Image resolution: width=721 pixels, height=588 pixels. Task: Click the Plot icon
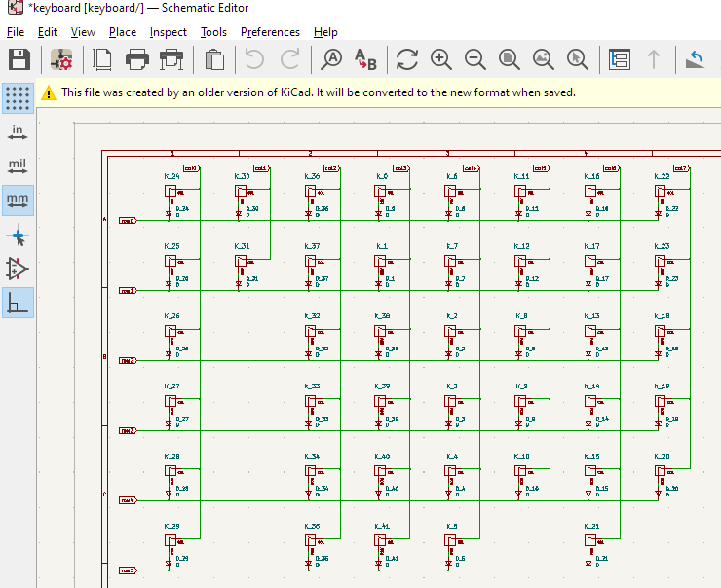point(171,59)
